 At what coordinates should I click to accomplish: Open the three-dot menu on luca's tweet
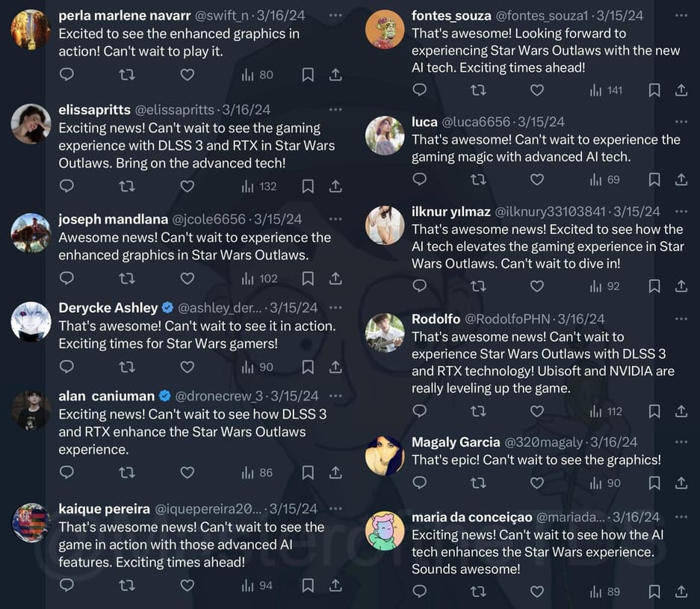tap(681, 122)
